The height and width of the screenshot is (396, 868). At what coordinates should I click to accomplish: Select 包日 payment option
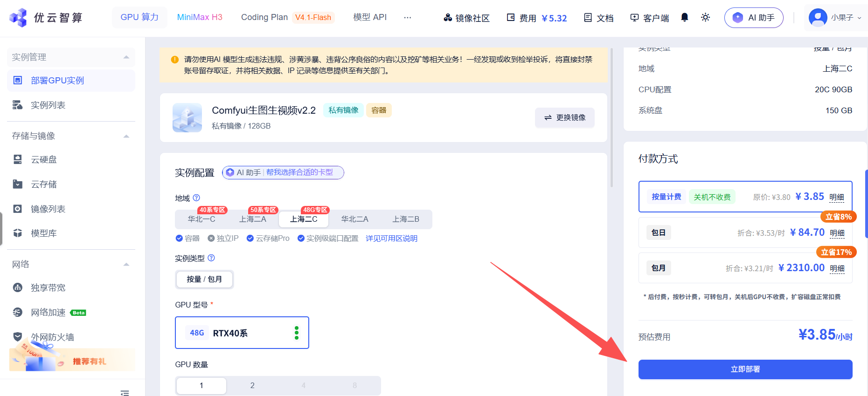pyautogui.click(x=745, y=232)
